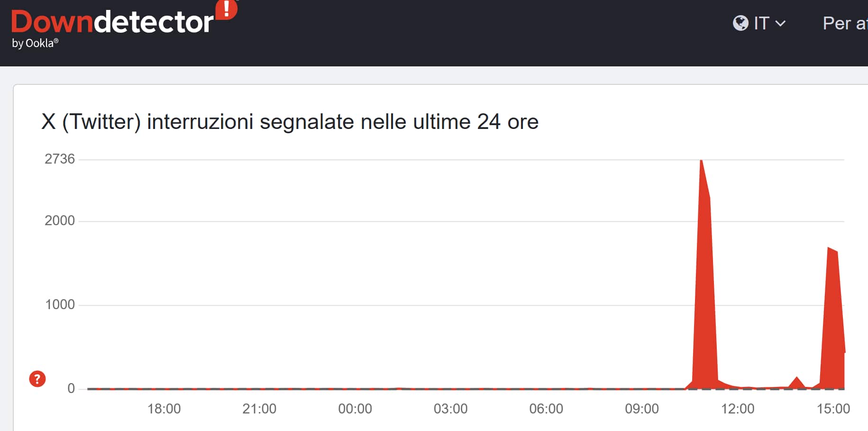Screen dimensions: 868x431
Task: Open the globe country selector icon
Action: tap(741, 22)
